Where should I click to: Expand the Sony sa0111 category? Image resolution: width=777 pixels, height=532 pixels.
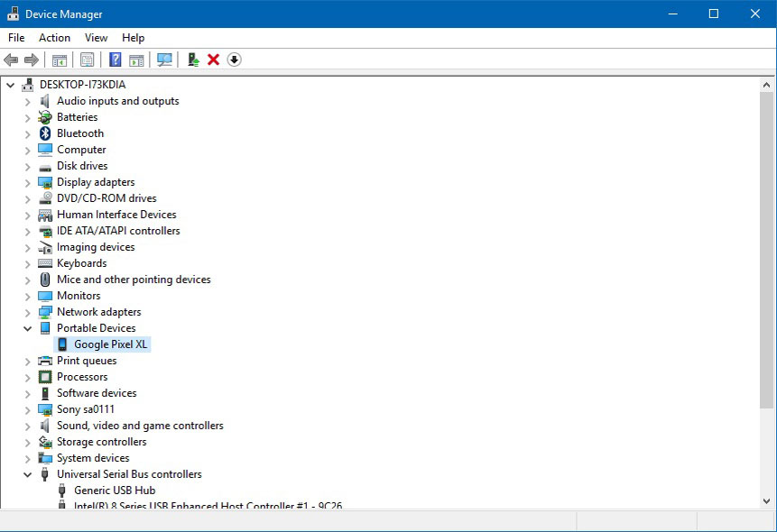tap(27, 410)
